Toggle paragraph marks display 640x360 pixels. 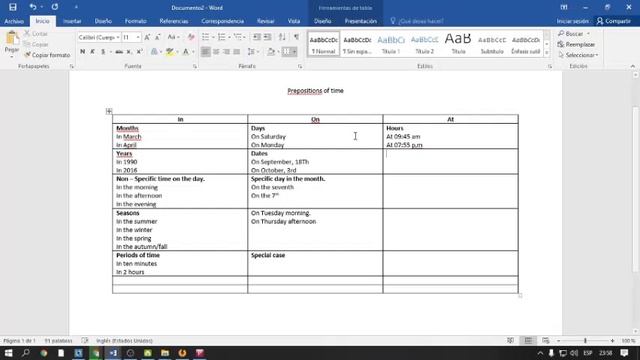click(x=296, y=37)
